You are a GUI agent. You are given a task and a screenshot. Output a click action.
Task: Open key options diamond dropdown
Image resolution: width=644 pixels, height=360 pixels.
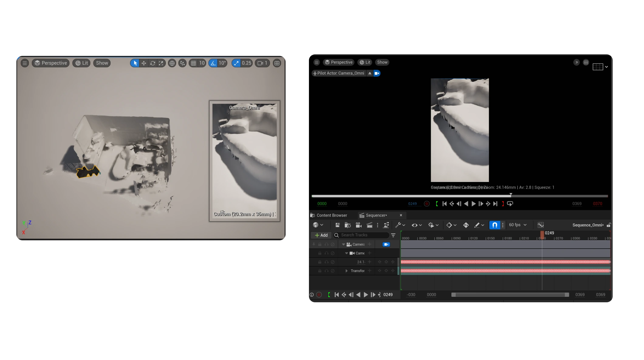pos(451,225)
